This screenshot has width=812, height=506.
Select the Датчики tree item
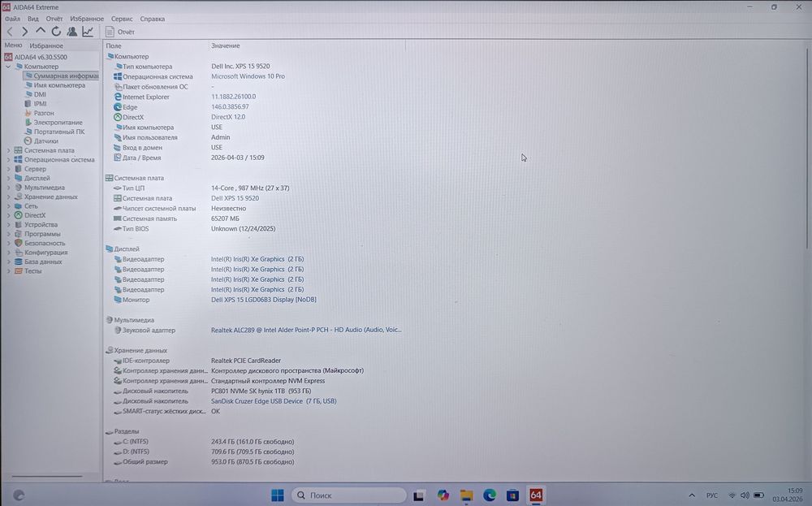click(41, 141)
